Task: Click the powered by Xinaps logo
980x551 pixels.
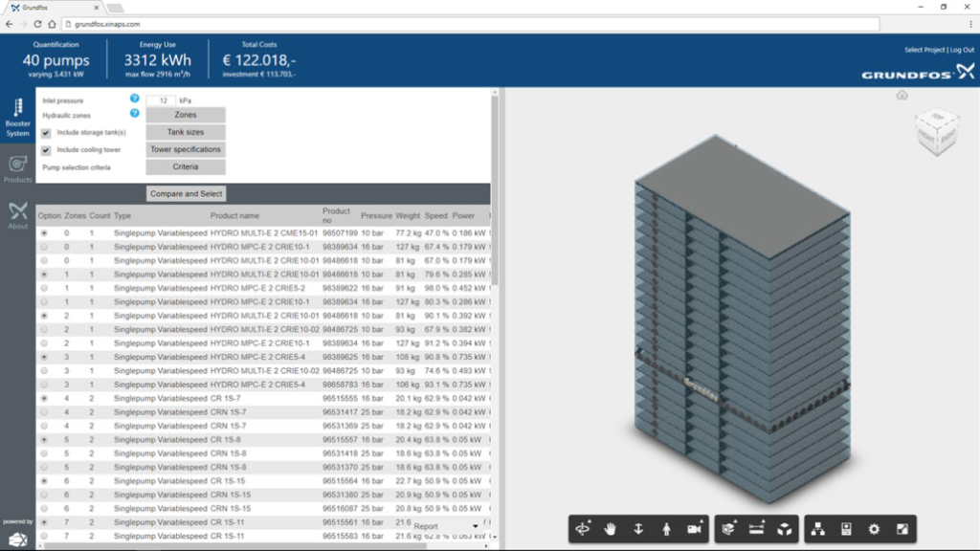Action: (x=17, y=540)
